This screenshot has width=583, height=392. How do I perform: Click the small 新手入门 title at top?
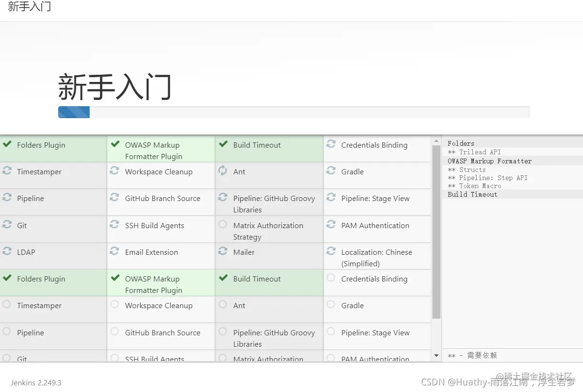pos(30,7)
